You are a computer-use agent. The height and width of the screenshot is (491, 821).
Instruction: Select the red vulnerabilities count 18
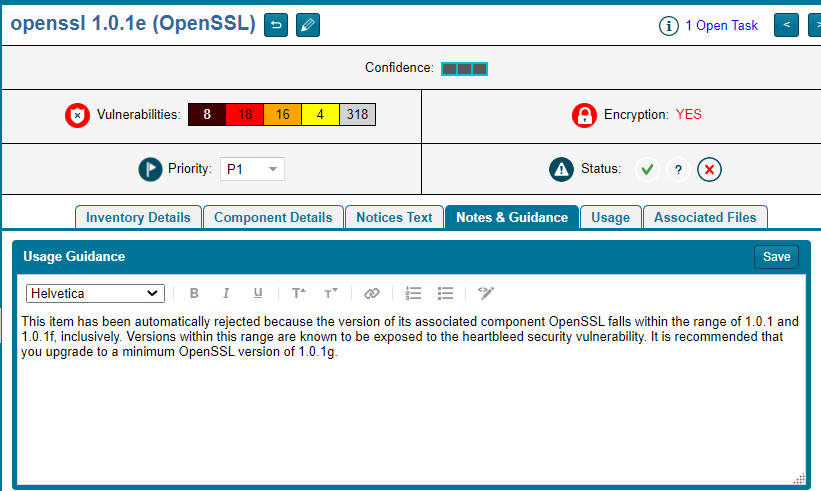click(x=245, y=115)
